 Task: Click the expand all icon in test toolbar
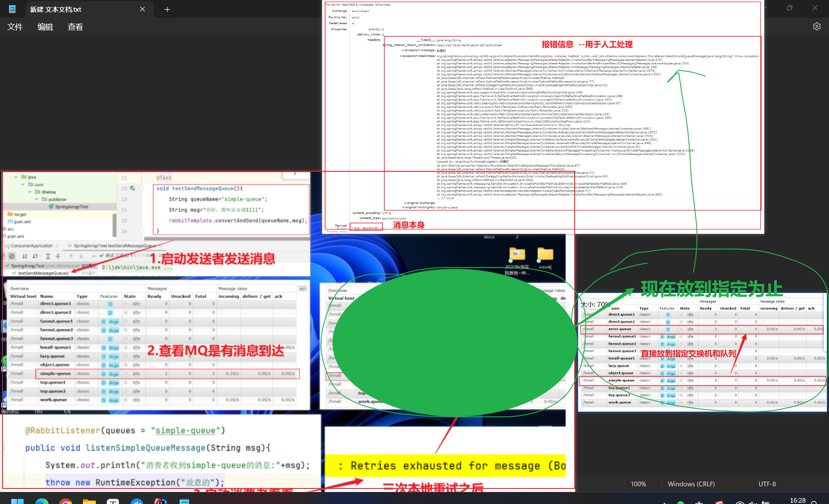click(x=48, y=256)
